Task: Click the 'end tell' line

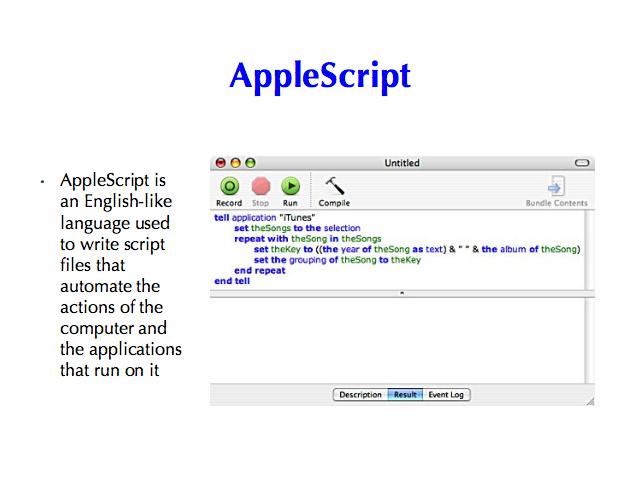Action: point(232,281)
